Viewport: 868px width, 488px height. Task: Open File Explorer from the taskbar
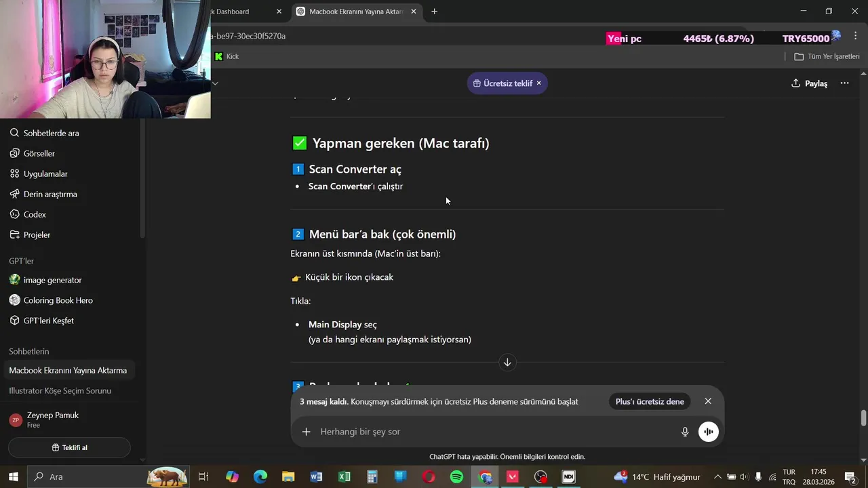click(x=288, y=477)
